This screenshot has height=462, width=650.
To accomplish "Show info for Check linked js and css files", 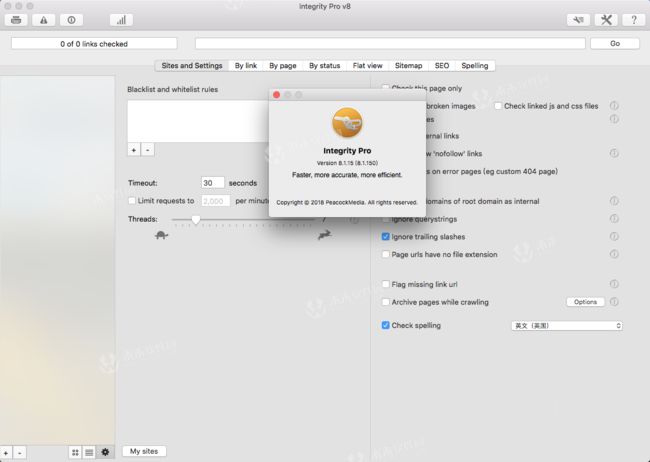I will pos(614,106).
